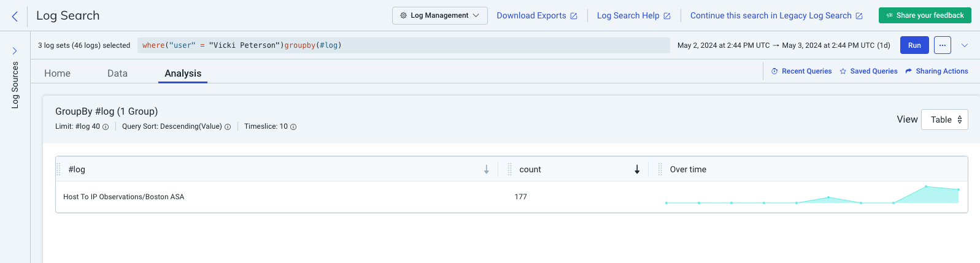The width and height of the screenshot is (980, 263).
Task: Open Sharing Actions menu
Action: pyautogui.click(x=936, y=72)
